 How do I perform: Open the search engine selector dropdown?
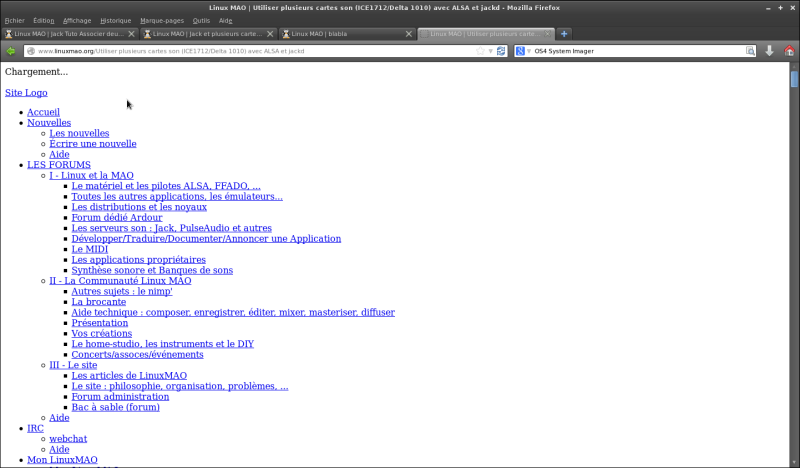tap(523, 51)
